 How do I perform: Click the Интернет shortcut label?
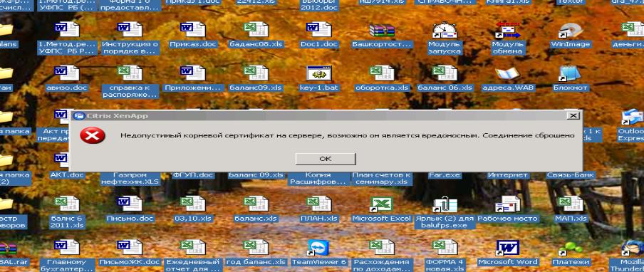click(508, 175)
